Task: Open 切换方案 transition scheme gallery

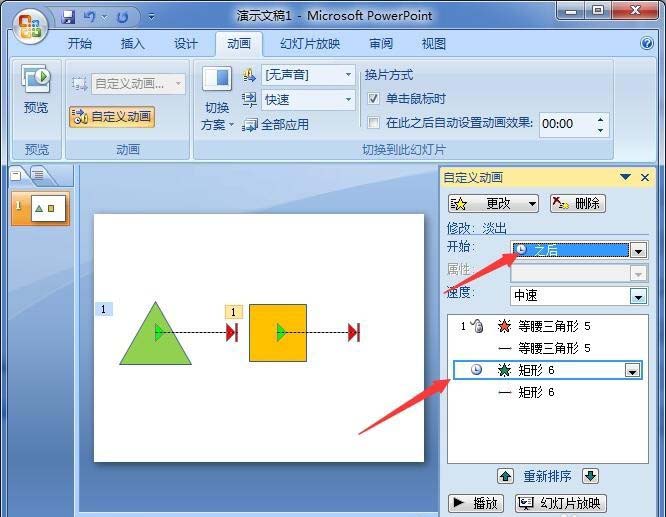Action: click(x=217, y=100)
